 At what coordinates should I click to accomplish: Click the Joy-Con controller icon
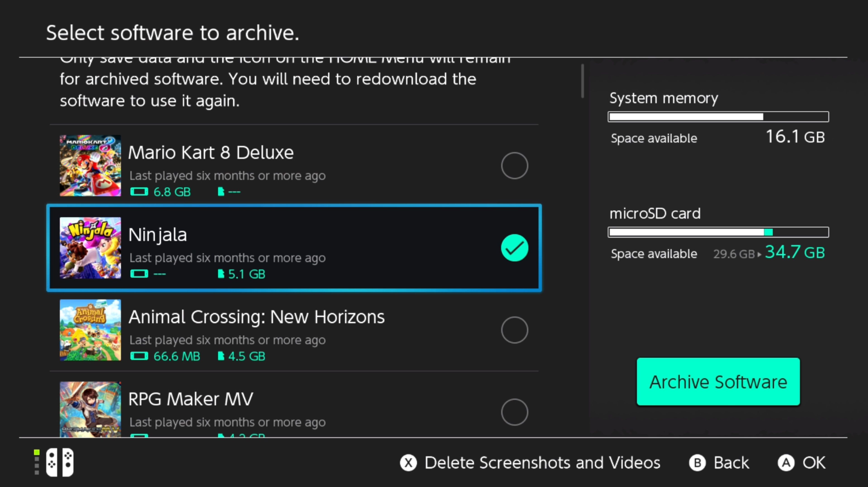[60, 462]
